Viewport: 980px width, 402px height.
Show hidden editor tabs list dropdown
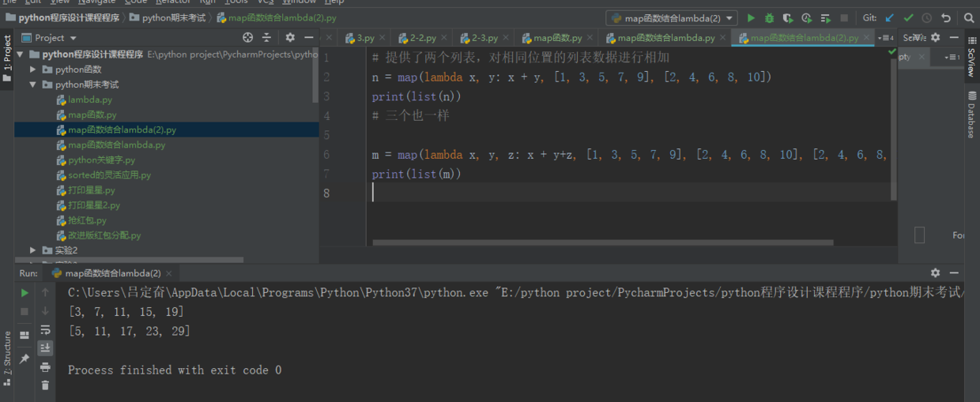click(x=886, y=37)
